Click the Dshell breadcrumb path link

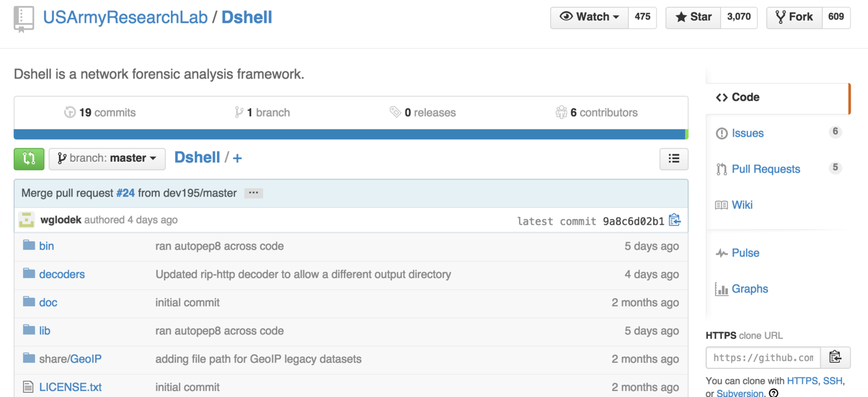(197, 157)
